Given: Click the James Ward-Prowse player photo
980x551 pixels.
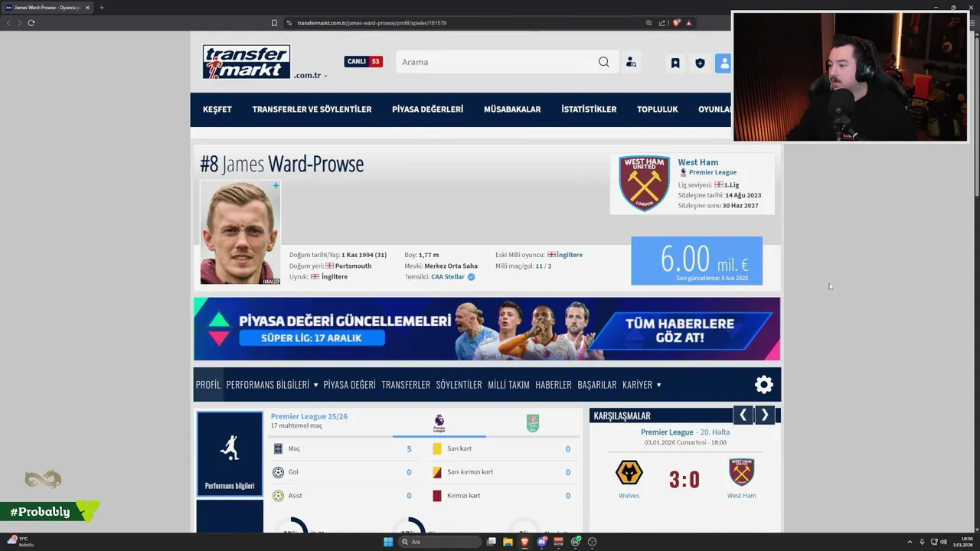Looking at the screenshot, I should tap(240, 233).
